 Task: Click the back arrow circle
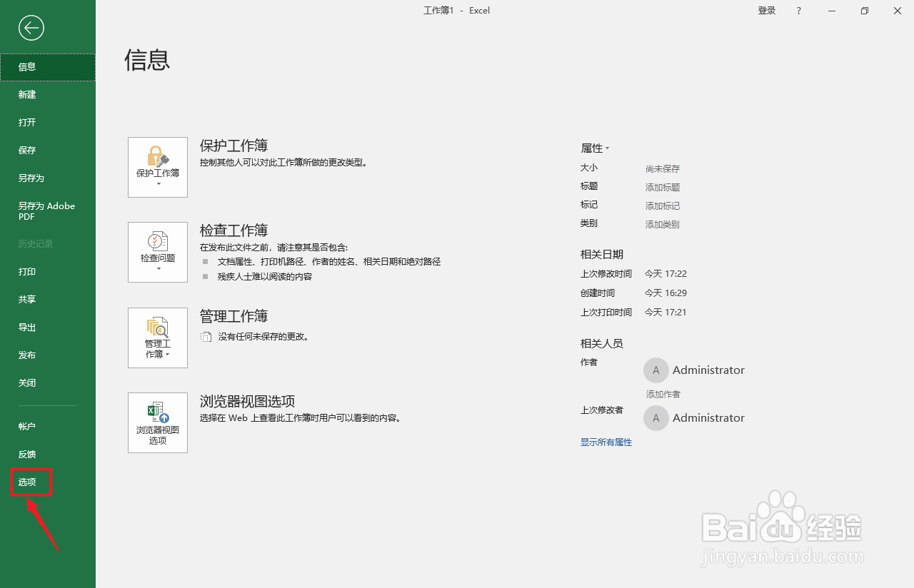[x=31, y=28]
